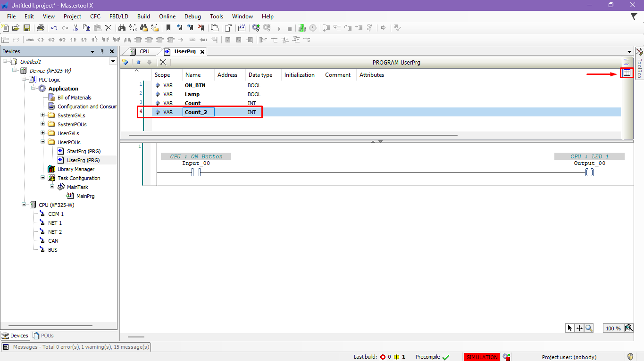Screen dimensions: 644x361
Task: Select the arrow pointer tool in editor
Action: [570, 328]
